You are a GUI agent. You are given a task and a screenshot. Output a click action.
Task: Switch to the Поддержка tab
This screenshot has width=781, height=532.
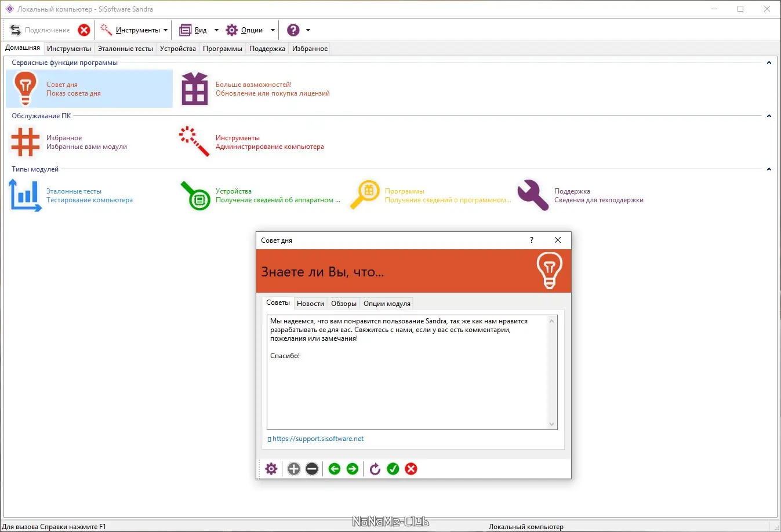click(267, 49)
